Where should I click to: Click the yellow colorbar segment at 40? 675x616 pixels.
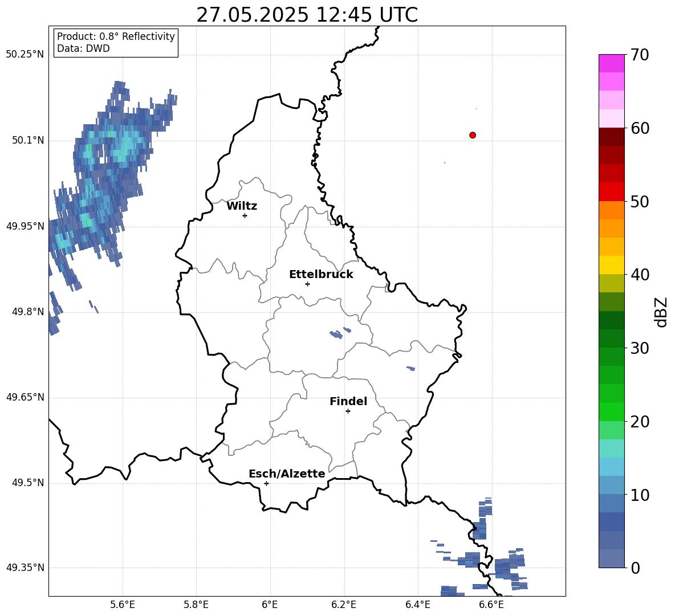pos(611,265)
